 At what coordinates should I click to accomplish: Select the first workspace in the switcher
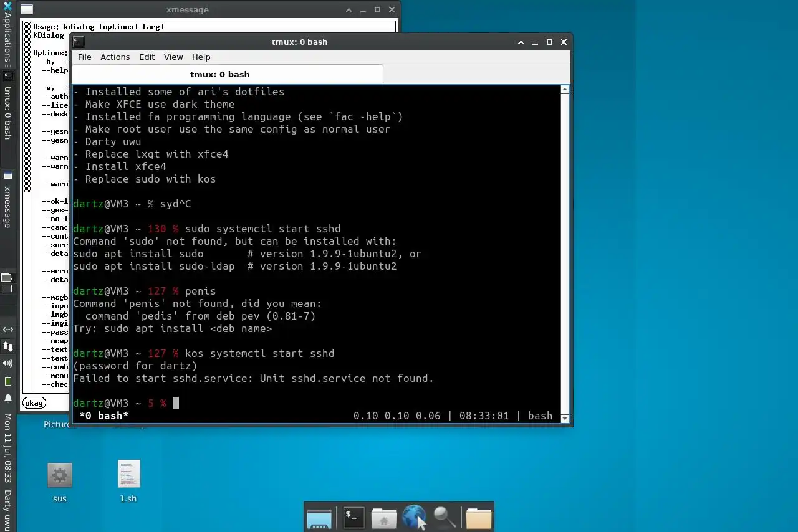click(x=6, y=278)
